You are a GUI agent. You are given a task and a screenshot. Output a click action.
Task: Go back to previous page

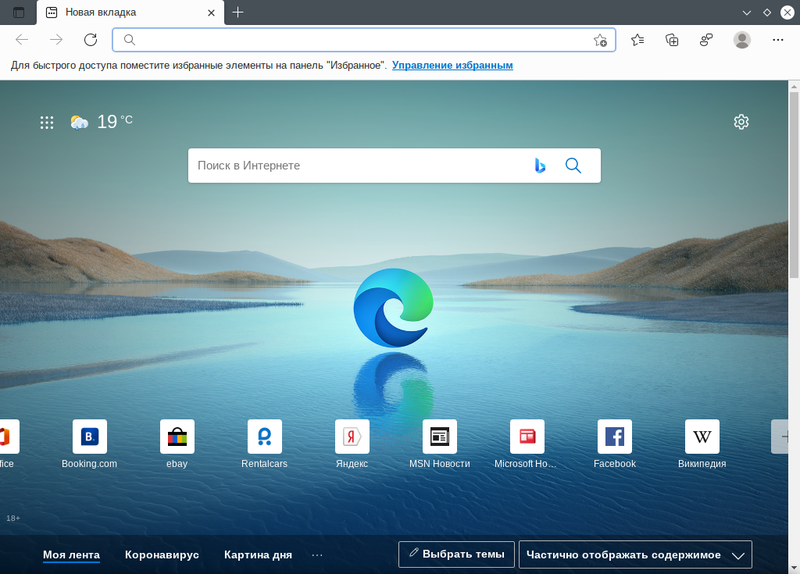pos(21,40)
